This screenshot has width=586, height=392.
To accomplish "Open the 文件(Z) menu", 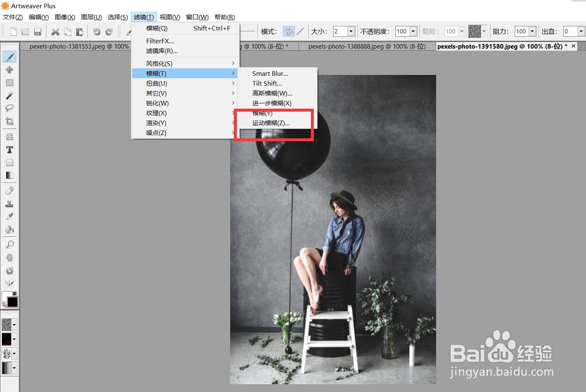I will (x=13, y=17).
